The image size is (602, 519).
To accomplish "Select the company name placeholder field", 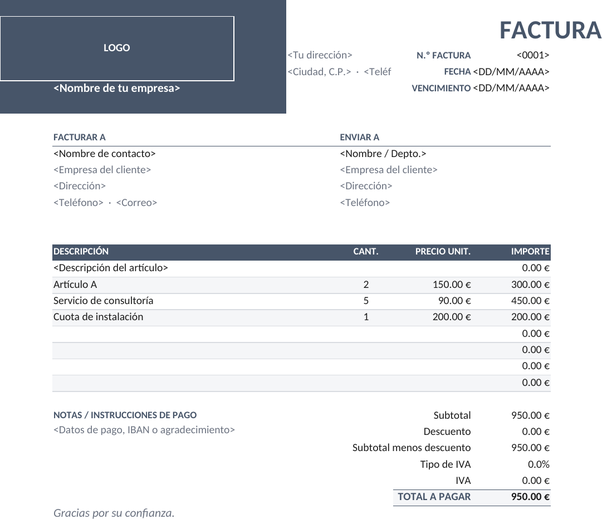I will [117, 88].
